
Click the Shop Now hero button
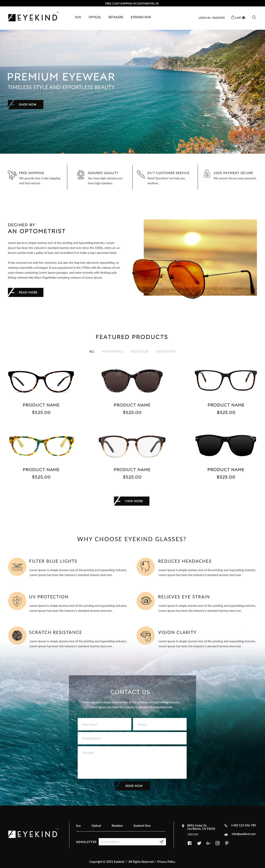pyautogui.click(x=26, y=105)
